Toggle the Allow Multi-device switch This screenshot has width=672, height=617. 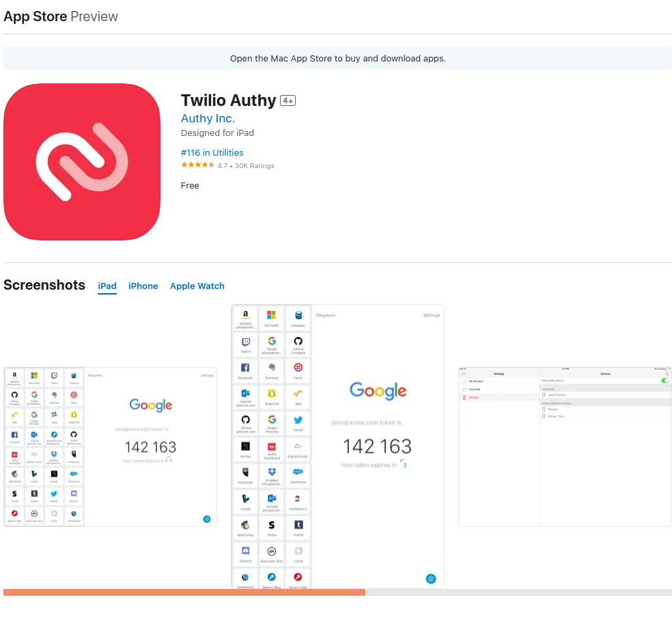665,381
